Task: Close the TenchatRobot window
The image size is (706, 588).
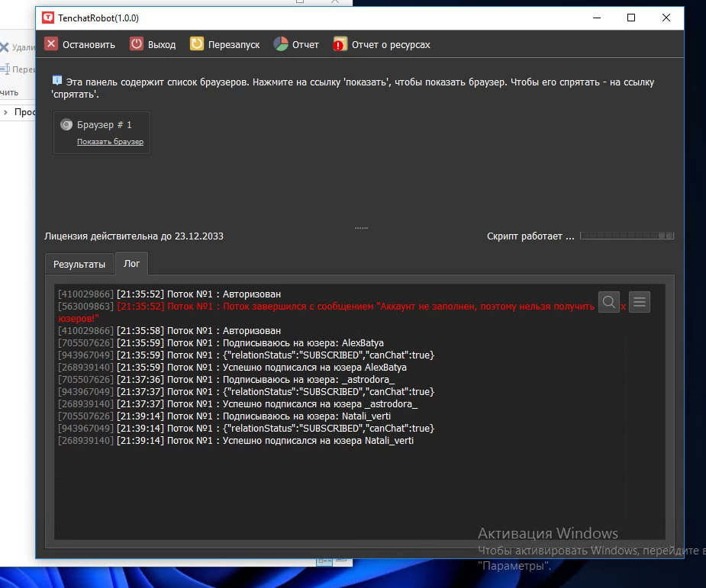Action: coord(666,18)
